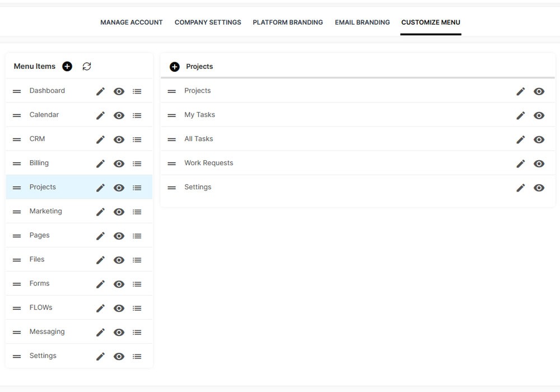
Task: Open the Company Settings tab
Action: (x=208, y=22)
